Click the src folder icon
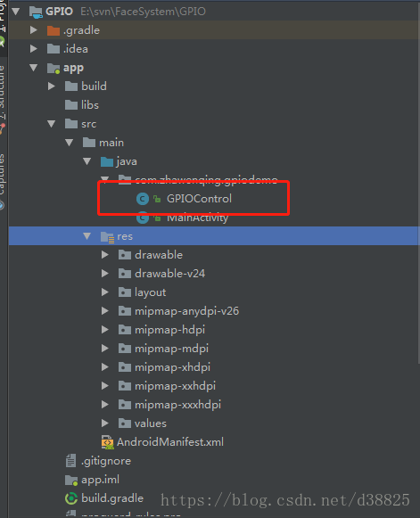 71,124
